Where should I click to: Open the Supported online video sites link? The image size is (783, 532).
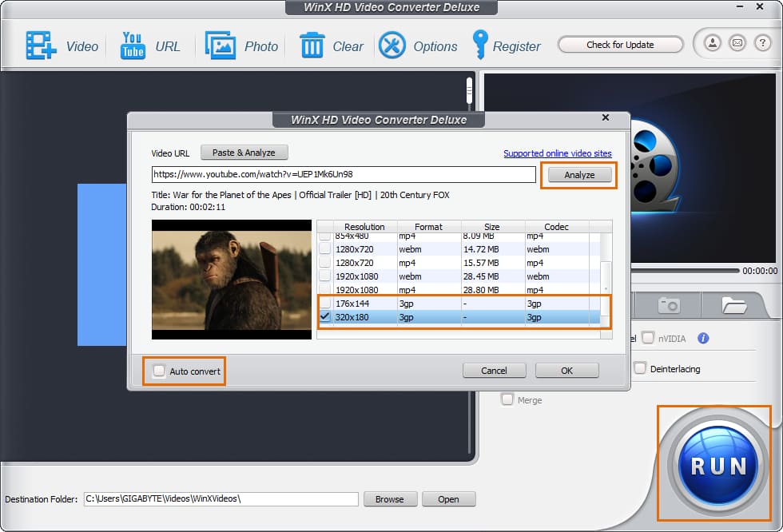pyautogui.click(x=558, y=153)
